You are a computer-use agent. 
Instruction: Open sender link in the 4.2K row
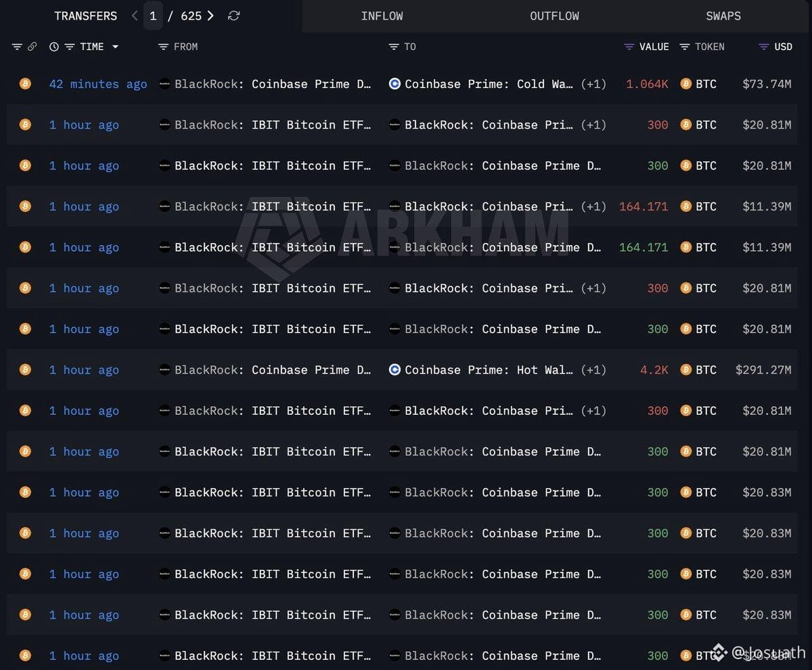click(273, 370)
